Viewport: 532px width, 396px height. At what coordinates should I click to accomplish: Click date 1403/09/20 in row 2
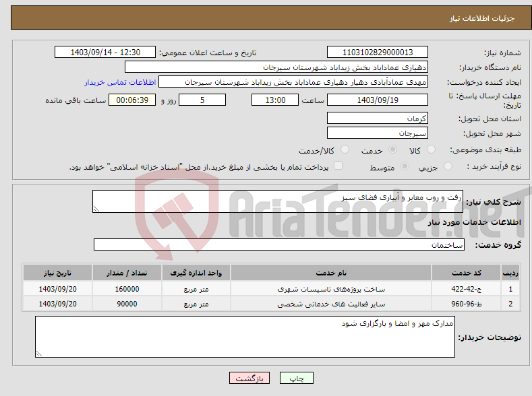[x=57, y=304]
